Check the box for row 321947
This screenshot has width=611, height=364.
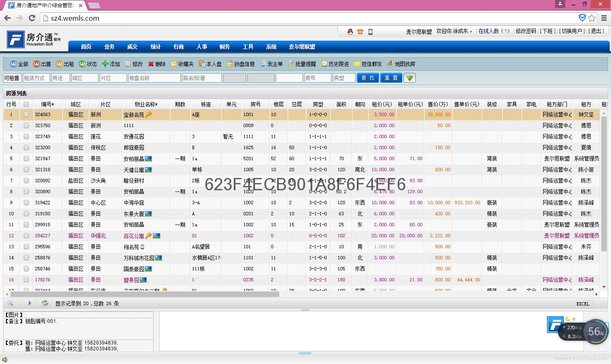26,158
